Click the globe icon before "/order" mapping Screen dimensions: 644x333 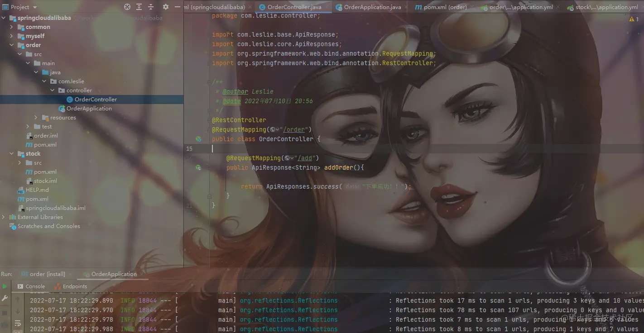274,129
